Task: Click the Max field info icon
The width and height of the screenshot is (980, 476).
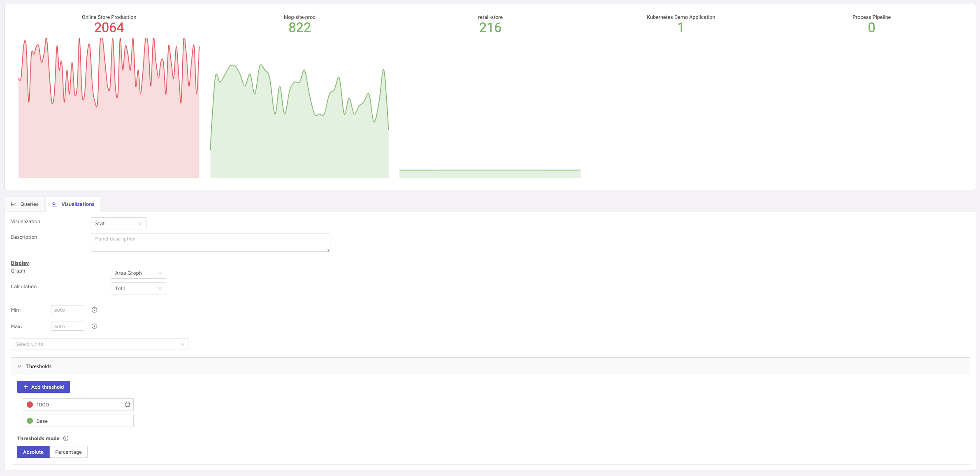Action: (94, 326)
